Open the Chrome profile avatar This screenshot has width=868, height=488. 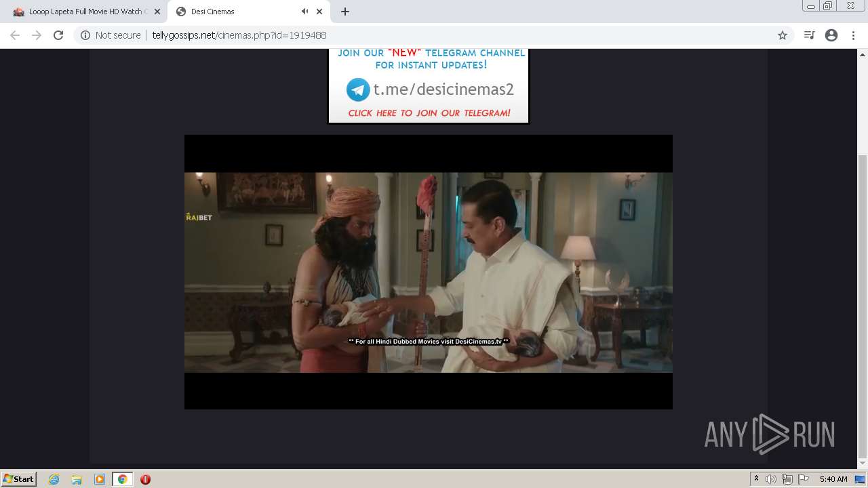tap(831, 35)
